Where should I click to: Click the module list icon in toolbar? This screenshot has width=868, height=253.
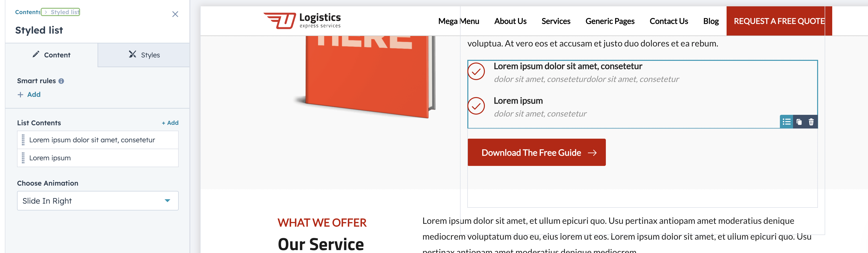pos(786,122)
